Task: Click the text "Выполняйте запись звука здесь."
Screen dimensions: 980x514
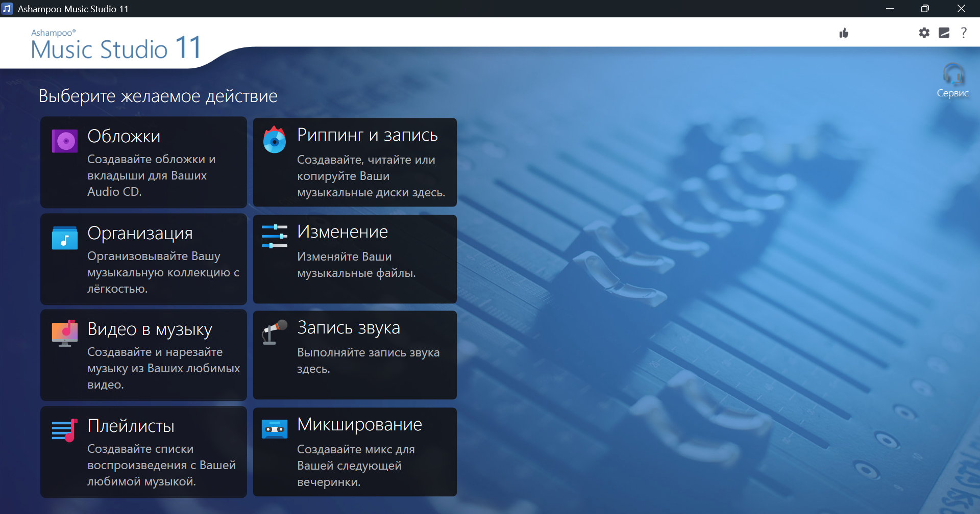Action: tap(368, 361)
